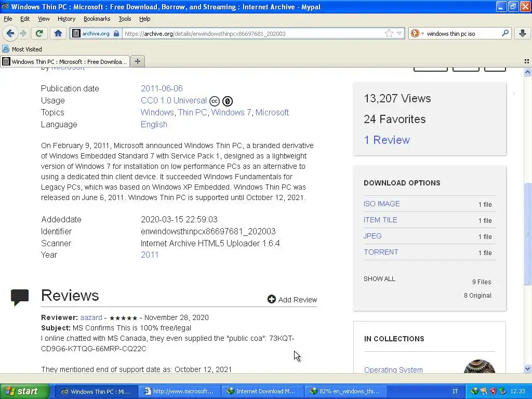532x399 pixels.
Task: Open reviewer aazard's profile link
Action: click(91, 317)
